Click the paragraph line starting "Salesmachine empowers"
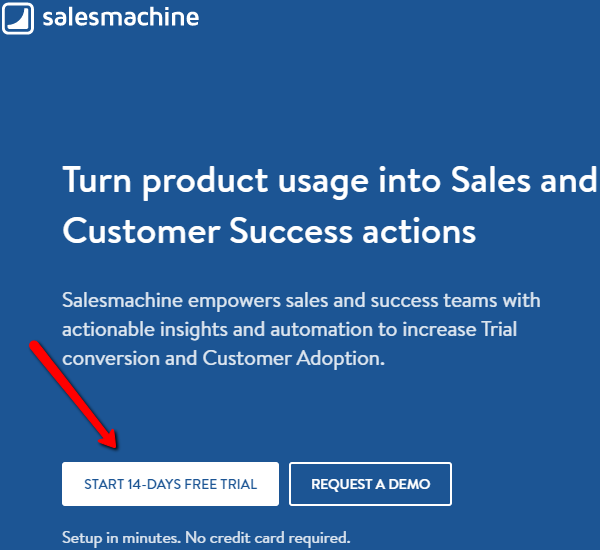The width and height of the screenshot is (600, 550). [301, 300]
